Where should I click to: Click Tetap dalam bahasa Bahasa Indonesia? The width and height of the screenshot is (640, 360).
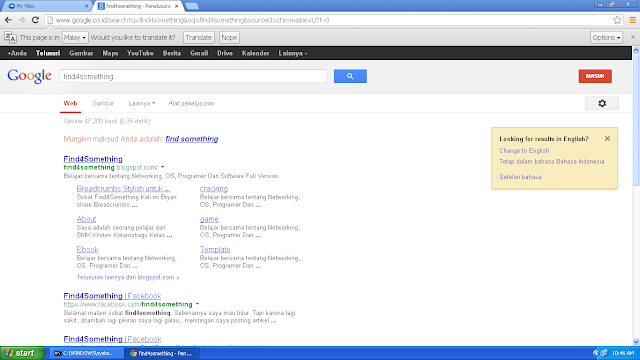(552, 162)
